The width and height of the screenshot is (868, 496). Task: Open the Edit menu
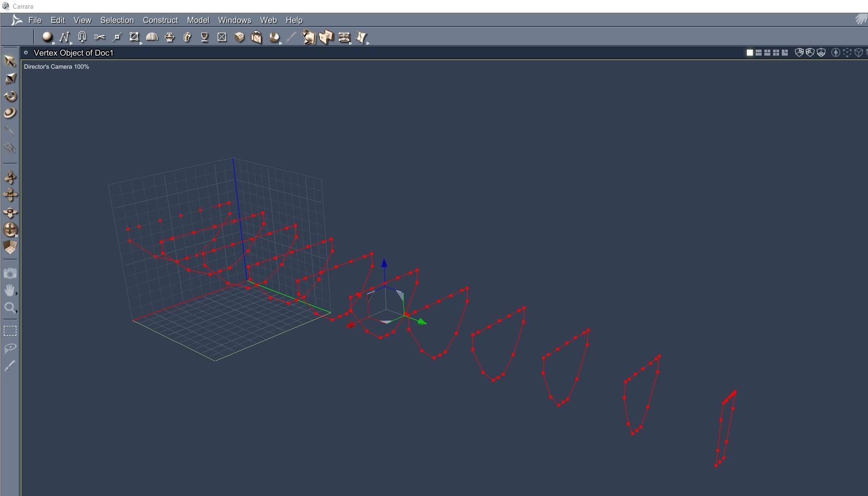pos(58,20)
